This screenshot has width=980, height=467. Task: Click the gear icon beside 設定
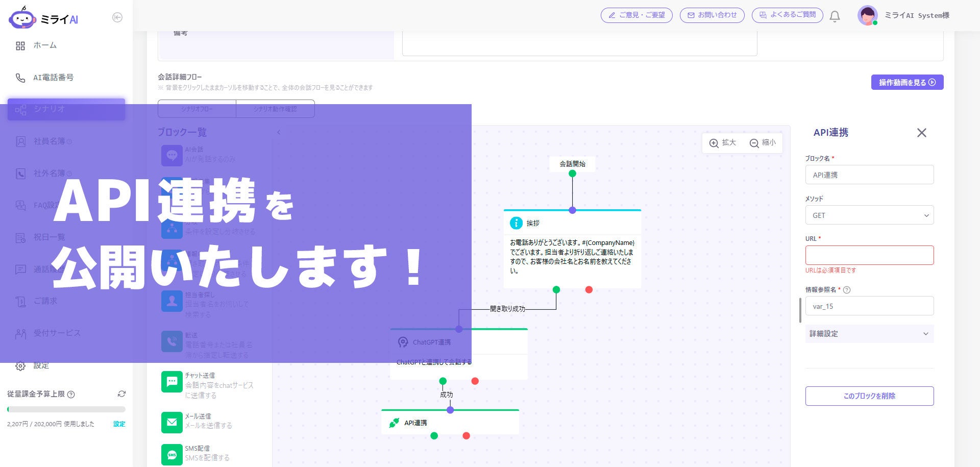(20, 366)
